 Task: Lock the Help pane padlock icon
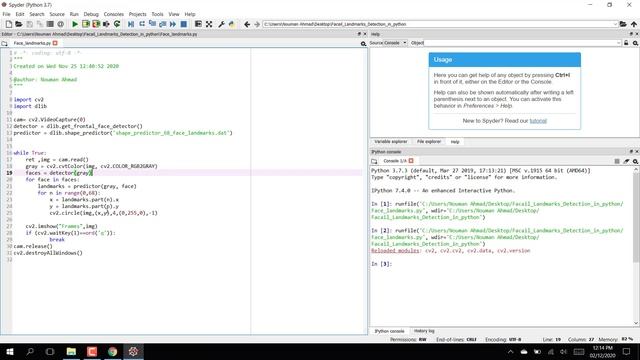pos(626,43)
